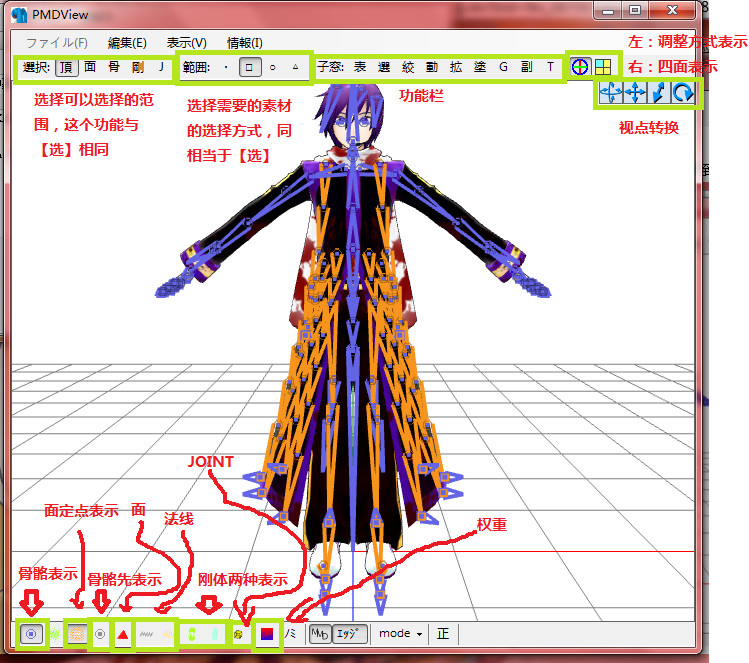Toggle the red-blue weight display swatch
The width and height of the screenshot is (749, 663).
coord(267,634)
